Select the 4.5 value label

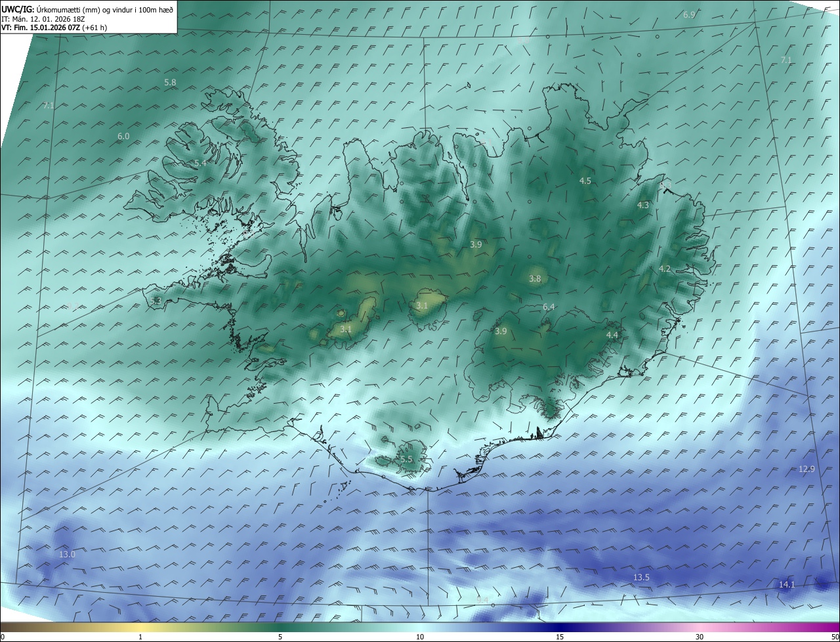[585, 181]
